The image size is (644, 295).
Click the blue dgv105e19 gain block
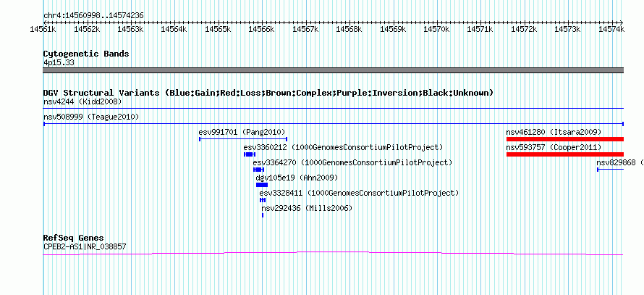click(x=262, y=185)
